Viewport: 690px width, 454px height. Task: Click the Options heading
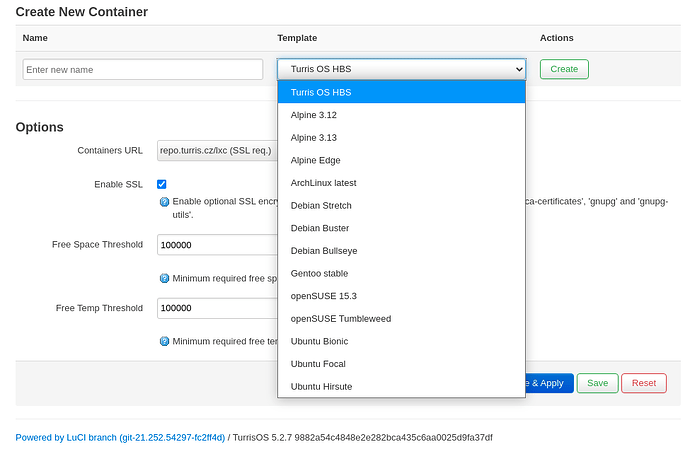click(x=40, y=127)
